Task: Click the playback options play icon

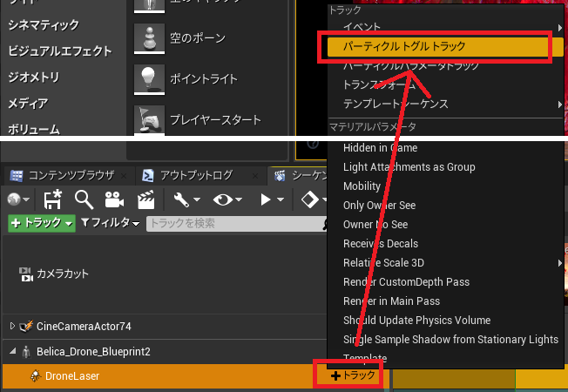Action: (266, 199)
